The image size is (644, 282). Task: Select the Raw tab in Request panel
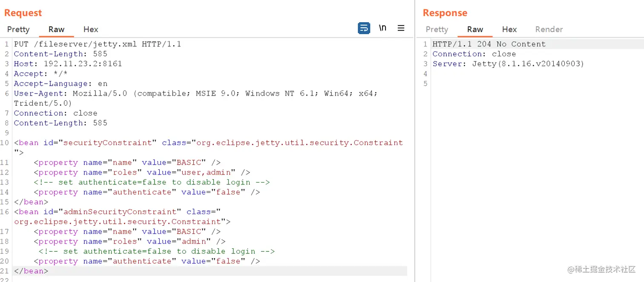point(56,29)
